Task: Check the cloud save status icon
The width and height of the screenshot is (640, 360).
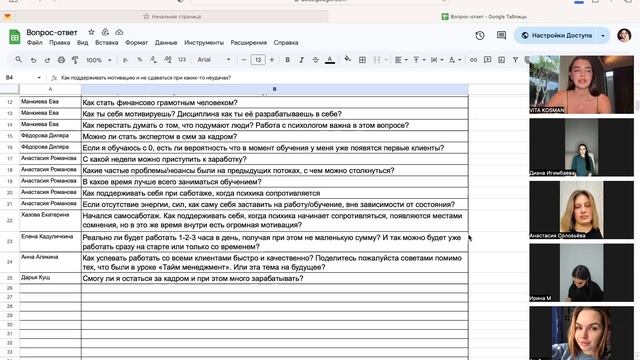Action: point(119,32)
